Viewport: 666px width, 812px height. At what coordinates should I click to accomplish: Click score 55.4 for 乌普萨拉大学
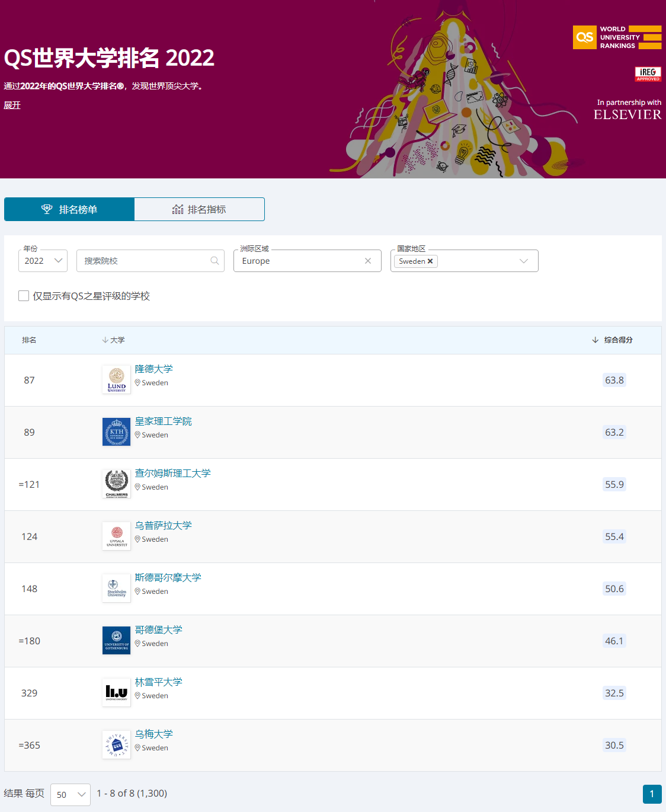[x=614, y=536]
